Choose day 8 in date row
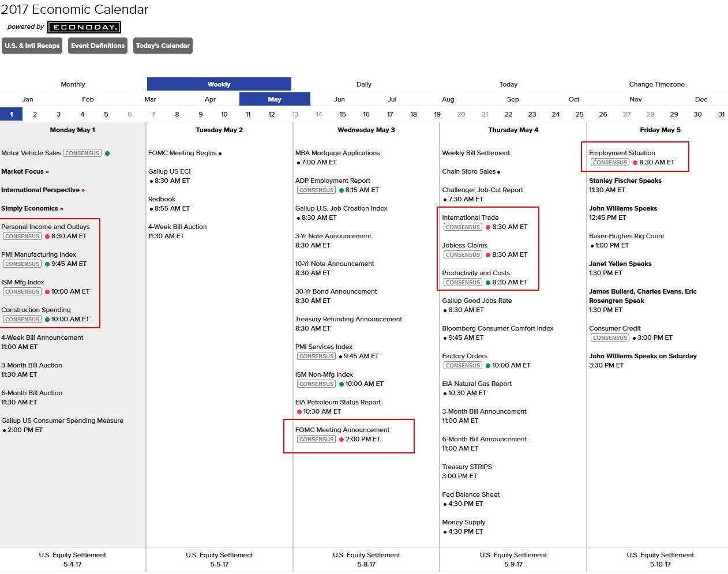This screenshot has height=574, width=728. click(177, 114)
